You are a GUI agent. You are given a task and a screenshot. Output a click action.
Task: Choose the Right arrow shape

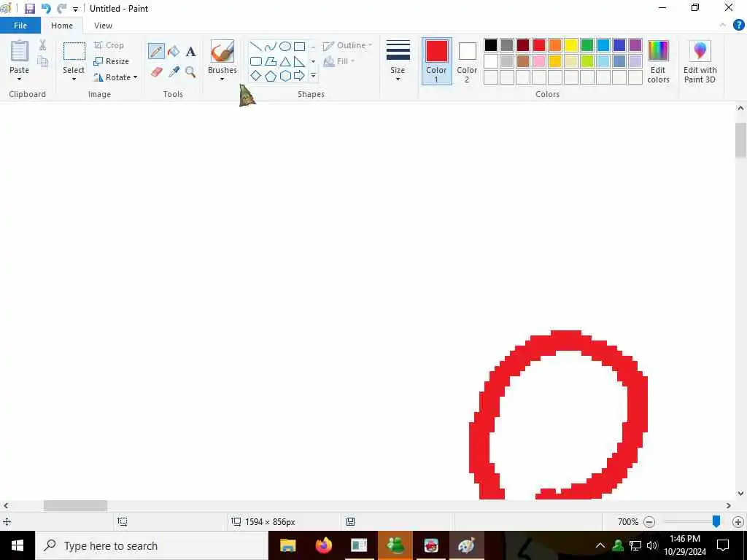tap(299, 76)
